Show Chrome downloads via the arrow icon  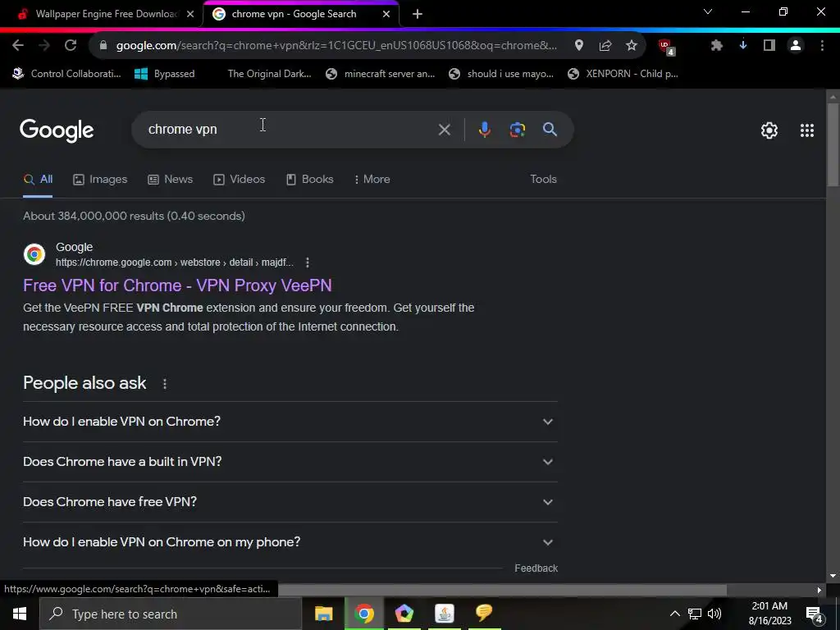click(x=743, y=46)
